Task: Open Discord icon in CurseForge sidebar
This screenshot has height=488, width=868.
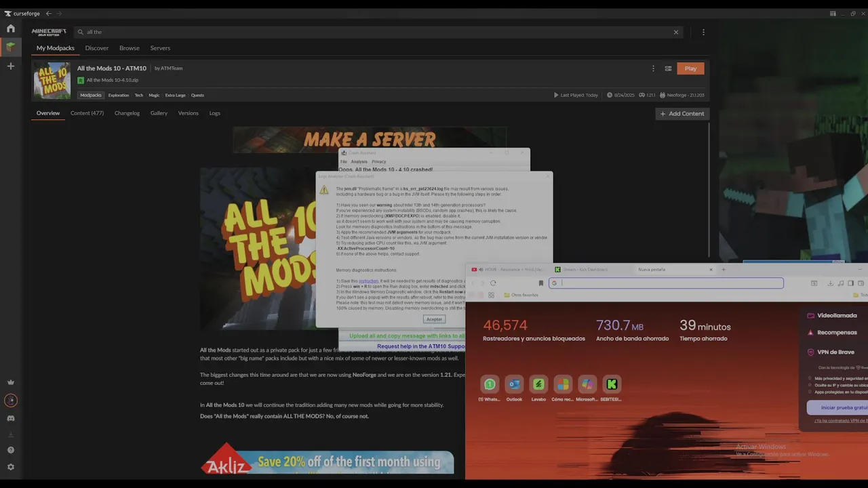Action: [10, 418]
